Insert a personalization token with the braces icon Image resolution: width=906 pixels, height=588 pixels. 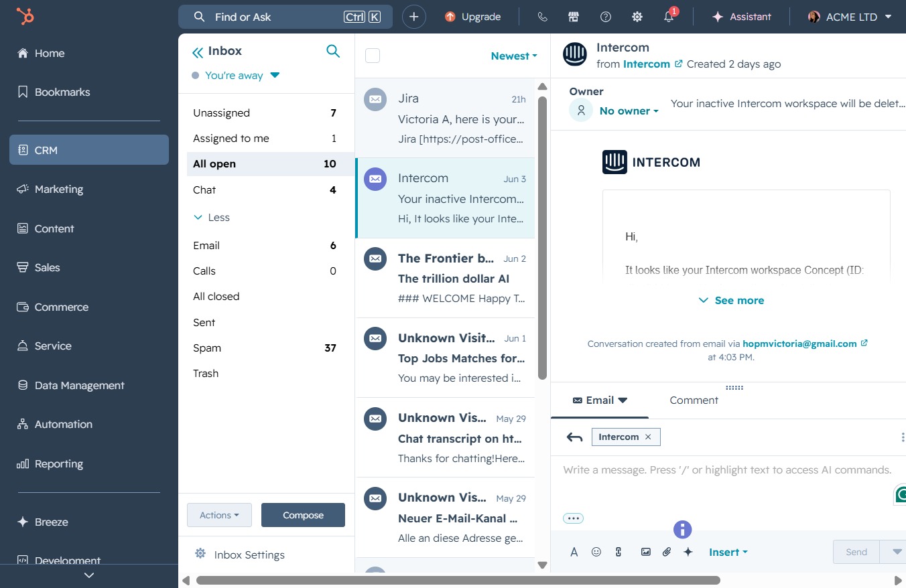[x=619, y=552]
